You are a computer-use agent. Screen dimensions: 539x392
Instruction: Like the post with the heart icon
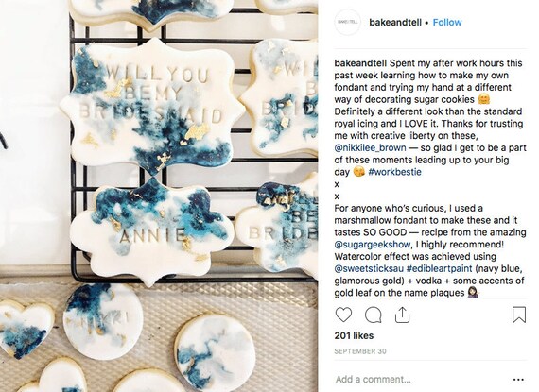point(343,315)
